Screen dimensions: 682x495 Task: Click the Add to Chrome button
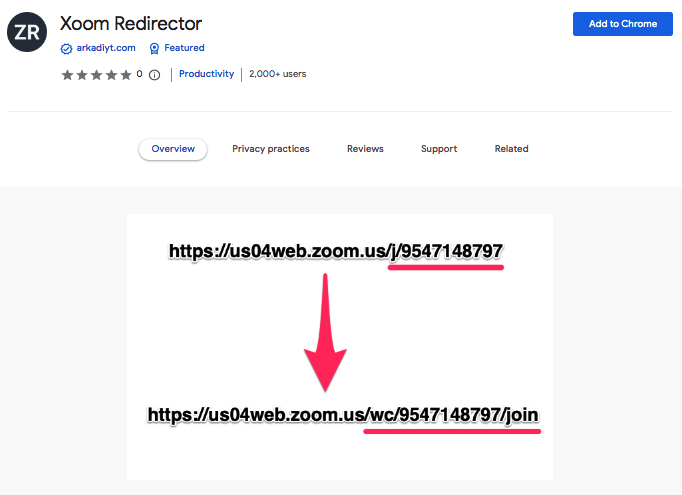622,24
